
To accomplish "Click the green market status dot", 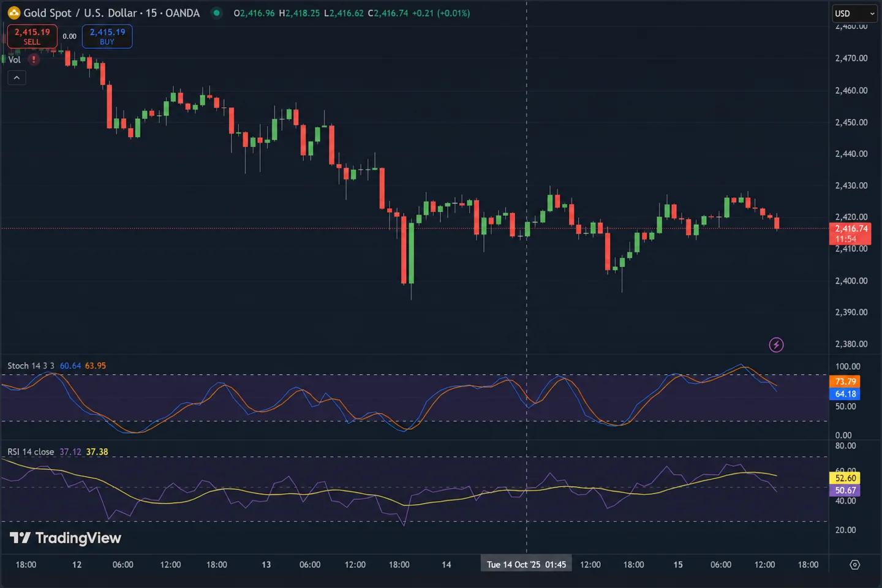I will coord(216,13).
